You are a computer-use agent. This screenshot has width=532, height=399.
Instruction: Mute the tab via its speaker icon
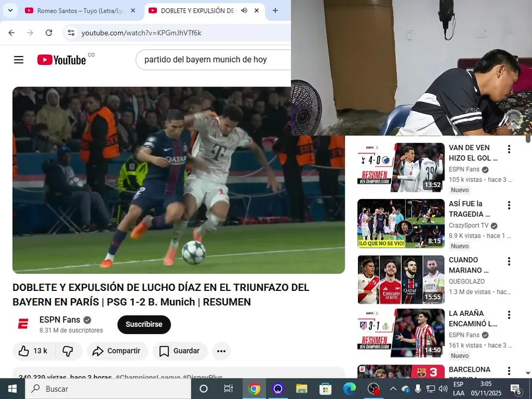pos(244,11)
